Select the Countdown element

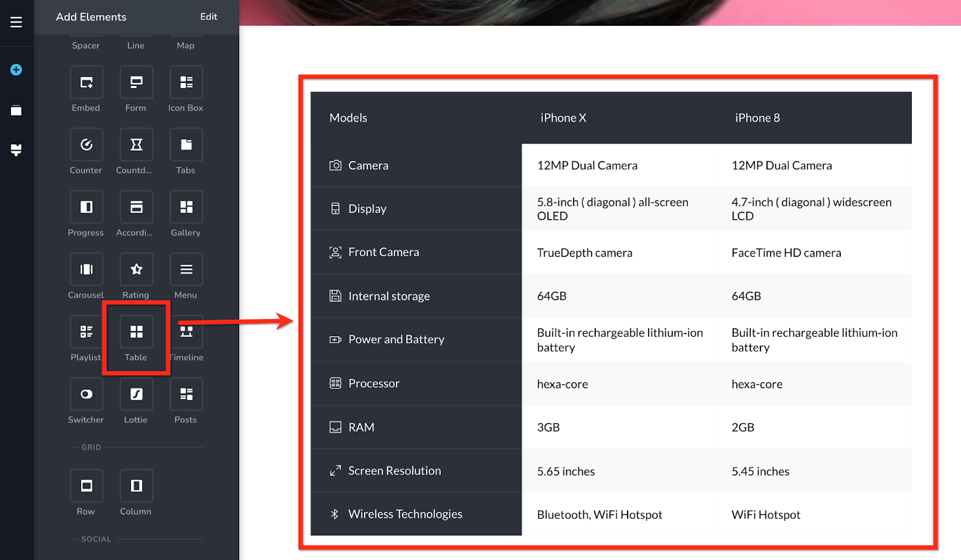136,145
